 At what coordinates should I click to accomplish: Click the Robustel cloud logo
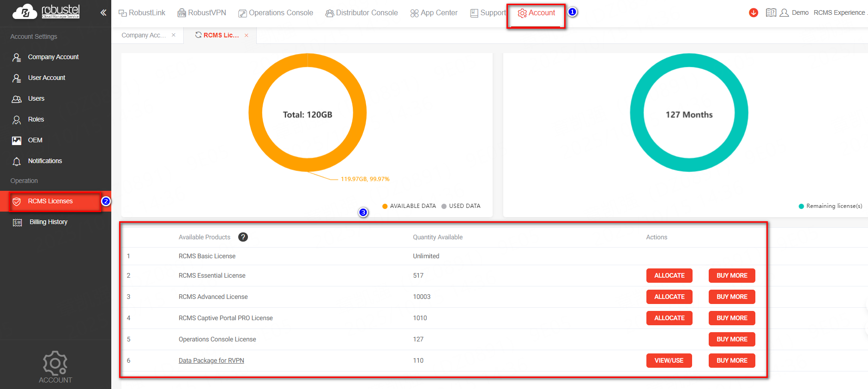(x=46, y=12)
